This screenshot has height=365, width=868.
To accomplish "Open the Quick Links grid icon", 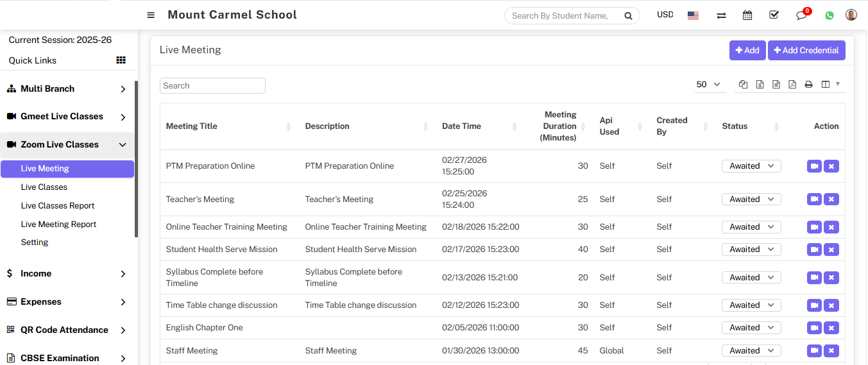I will point(121,60).
